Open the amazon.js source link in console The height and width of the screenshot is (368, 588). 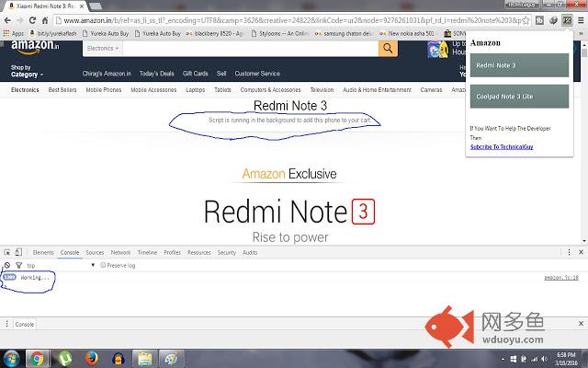561,278
